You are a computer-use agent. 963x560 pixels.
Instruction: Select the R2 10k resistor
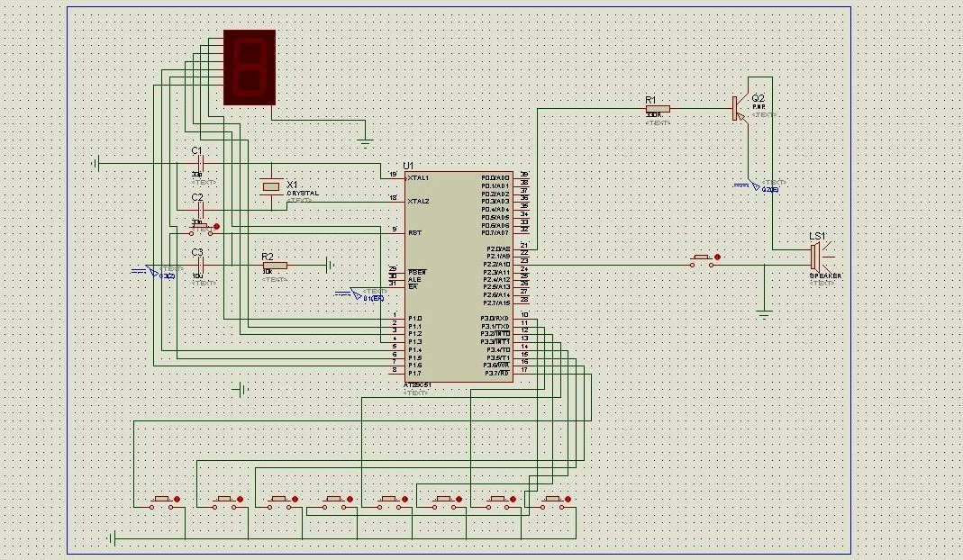(274, 265)
